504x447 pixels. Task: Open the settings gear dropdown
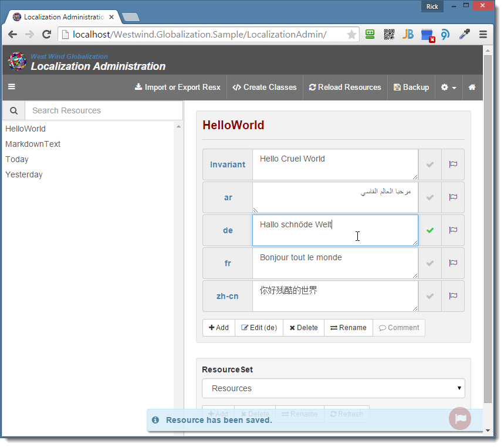(449, 87)
